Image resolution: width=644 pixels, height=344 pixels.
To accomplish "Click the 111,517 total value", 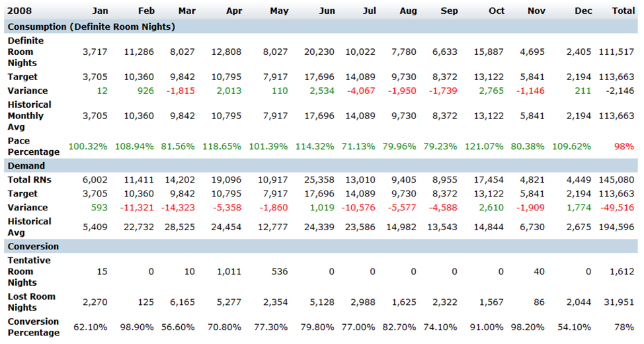I will tap(616, 52).
